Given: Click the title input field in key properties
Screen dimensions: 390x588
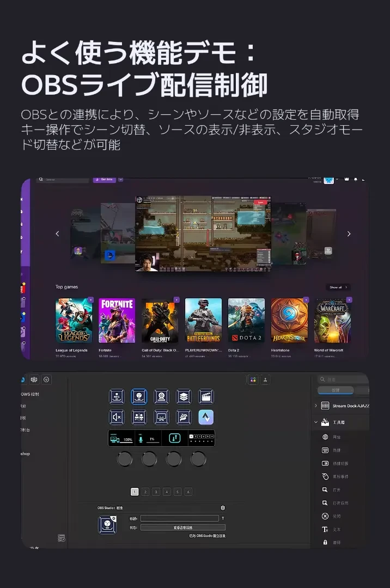Looking at the screenshot, I should pyautogui.click(x=180, y=518).
